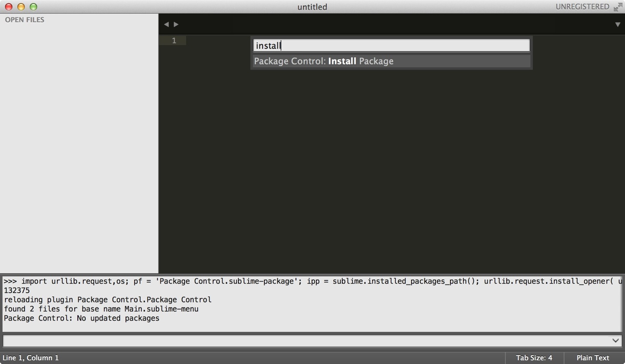Open the tab list dropdown triangle
This screenshot has width=625, height=364.
click(x=618, y=24)
